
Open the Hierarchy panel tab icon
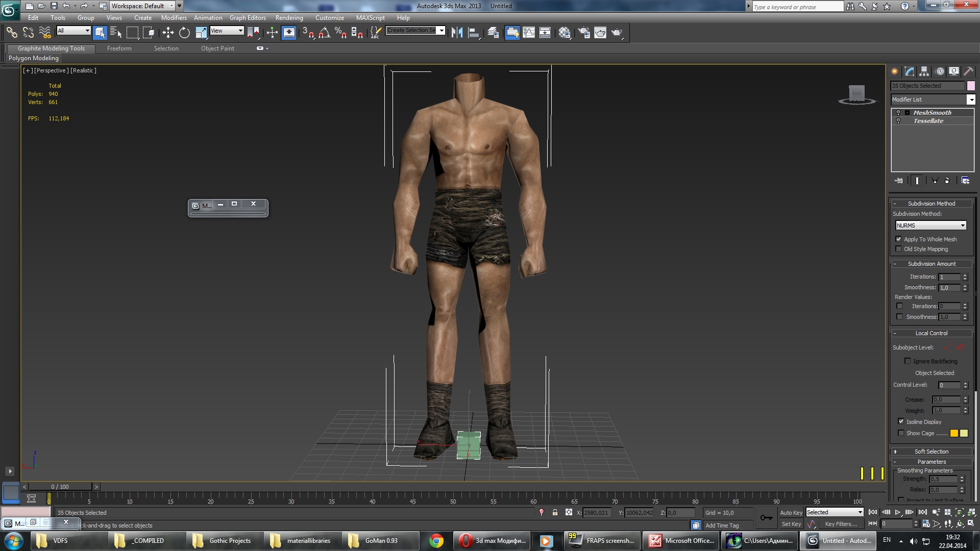(x=924, y=71)
